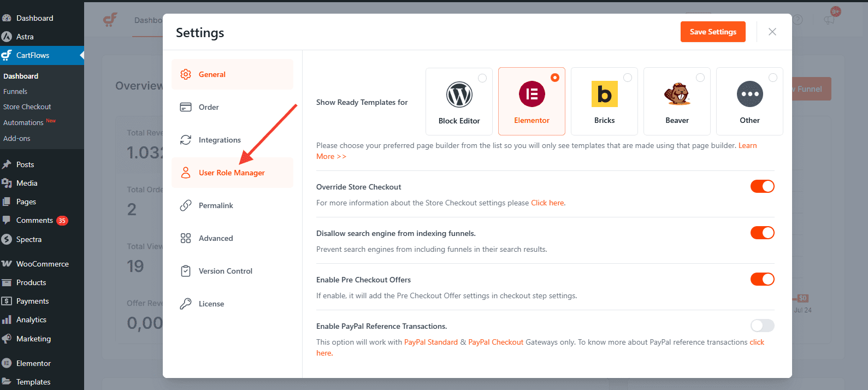Open Add-ons in CartFlows submenu

17,138
